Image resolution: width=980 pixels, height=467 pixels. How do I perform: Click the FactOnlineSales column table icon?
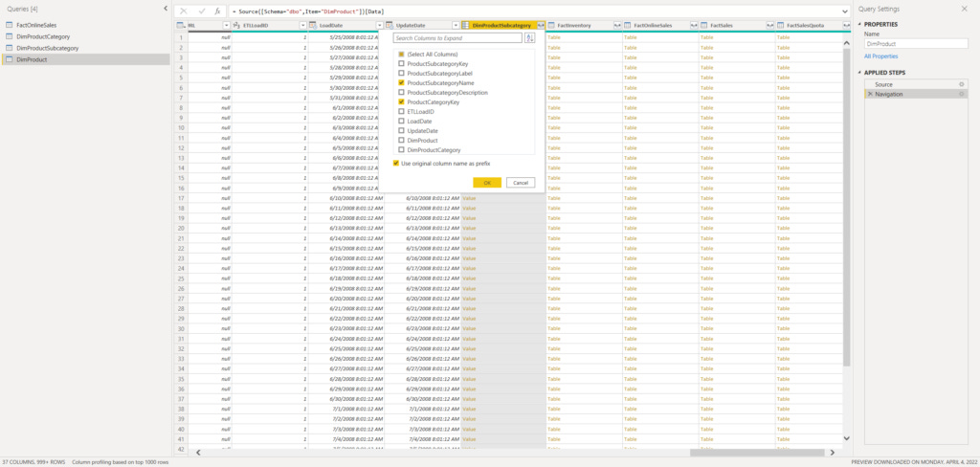[x=628, y=25]
